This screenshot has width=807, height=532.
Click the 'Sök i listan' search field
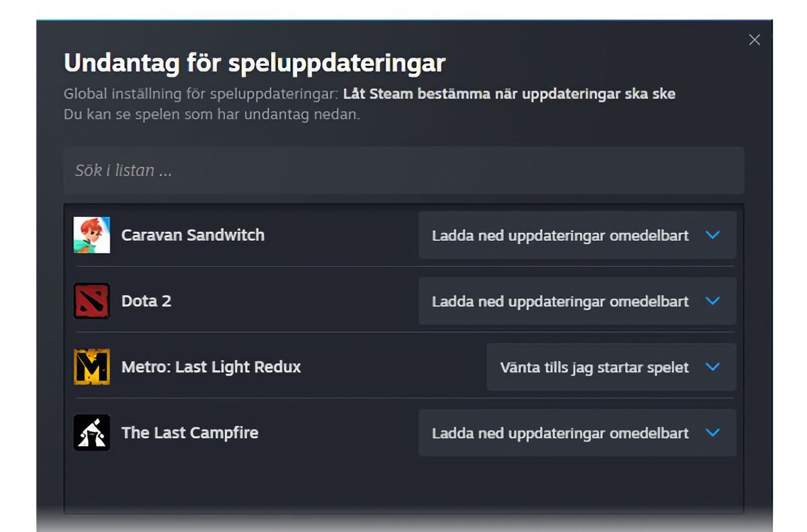click(x=403, y=170)
